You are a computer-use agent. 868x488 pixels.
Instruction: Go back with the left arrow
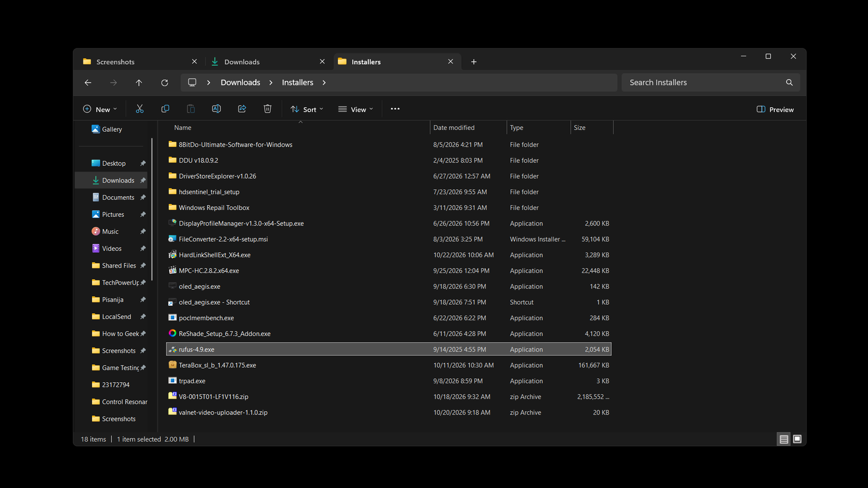[88, 83]
